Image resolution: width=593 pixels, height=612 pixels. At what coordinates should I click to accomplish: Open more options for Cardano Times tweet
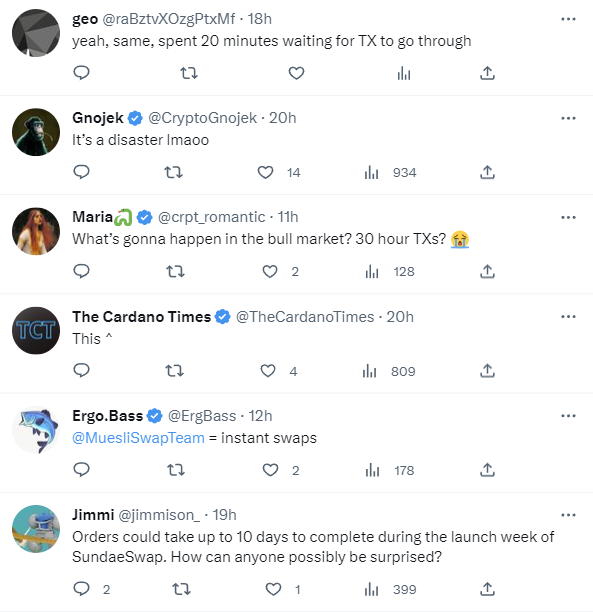pyautogui.click(x=568, y=316)
